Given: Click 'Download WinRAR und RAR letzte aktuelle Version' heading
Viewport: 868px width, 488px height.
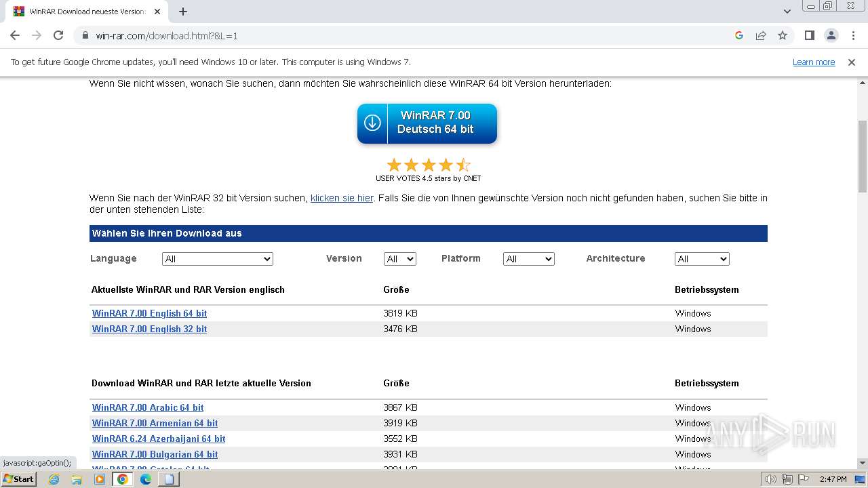Looking at the screenshot, I should tap(201, 383).
